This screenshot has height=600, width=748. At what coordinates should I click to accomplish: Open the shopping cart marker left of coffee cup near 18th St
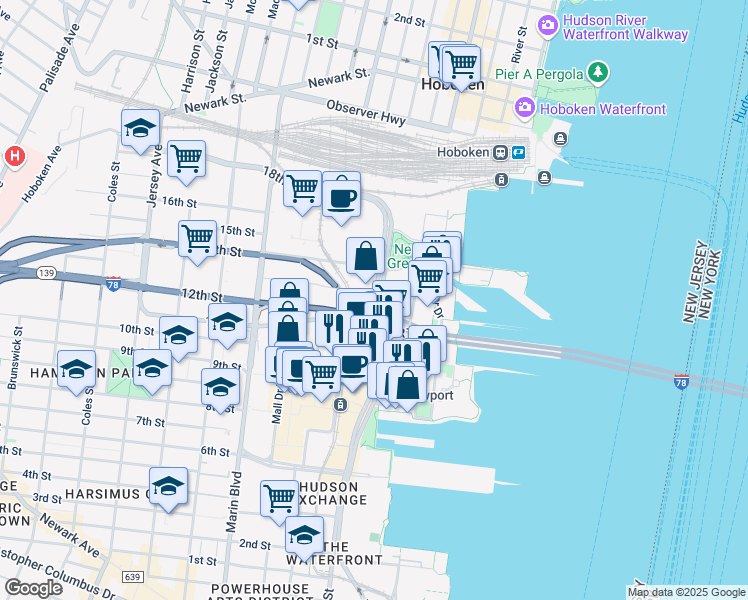click(302, 192)
